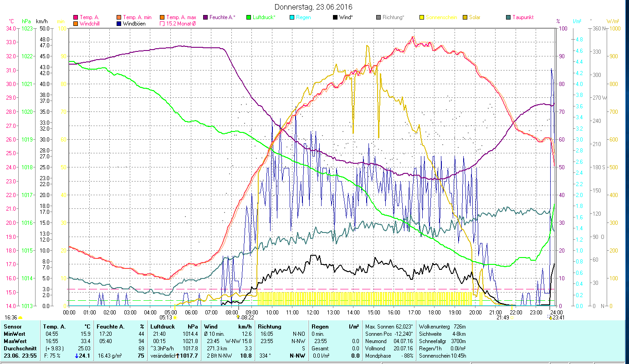The height and width of the screenshot is (364, 629).
Task: Click the Sonnen Pos -12,240° entry
Action: point(389,334)
